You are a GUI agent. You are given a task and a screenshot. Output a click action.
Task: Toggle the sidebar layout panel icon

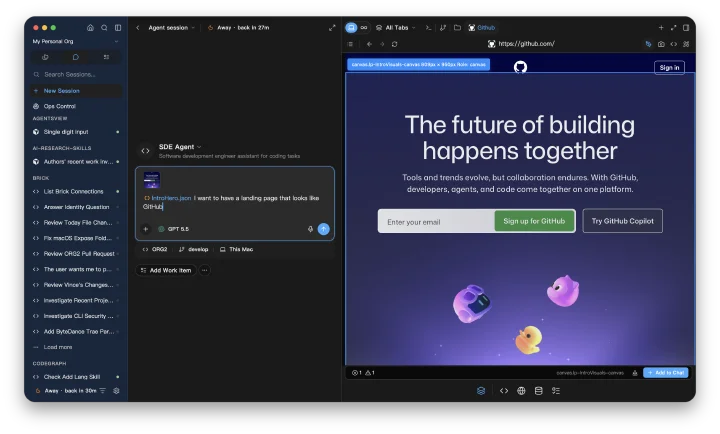click(118, 28)
